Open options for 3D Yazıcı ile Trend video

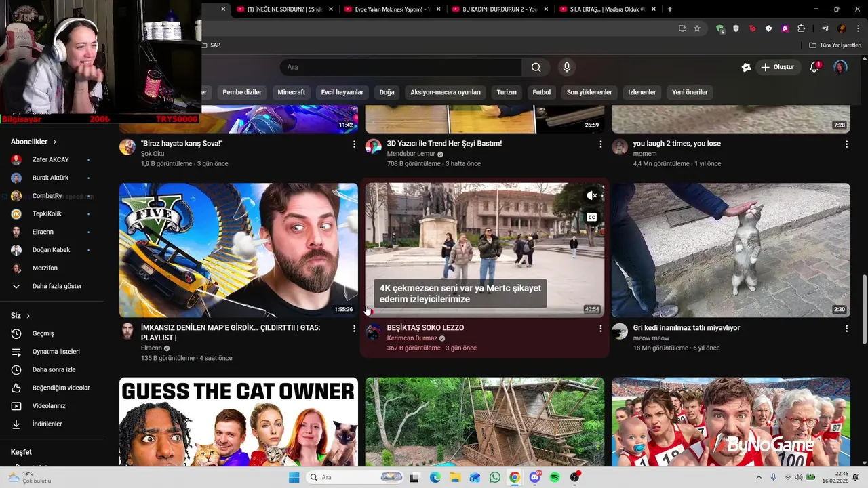tap(600, 144)
